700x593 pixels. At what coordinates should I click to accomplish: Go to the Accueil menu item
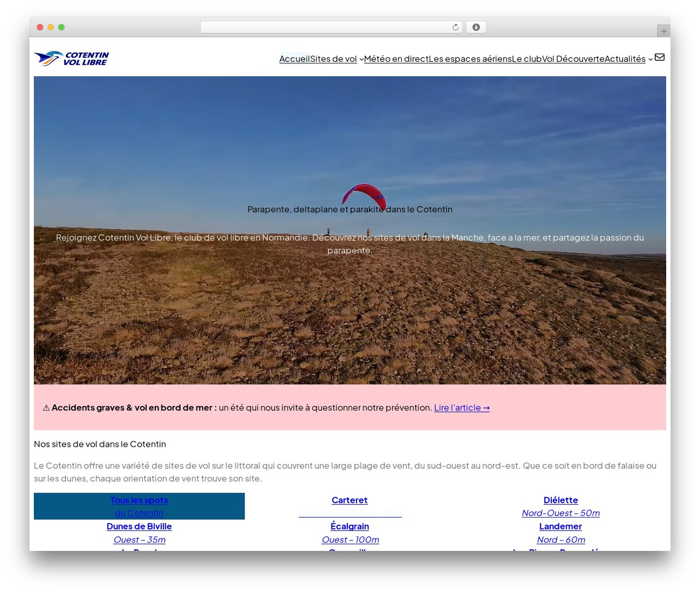(x=295, y=59)
